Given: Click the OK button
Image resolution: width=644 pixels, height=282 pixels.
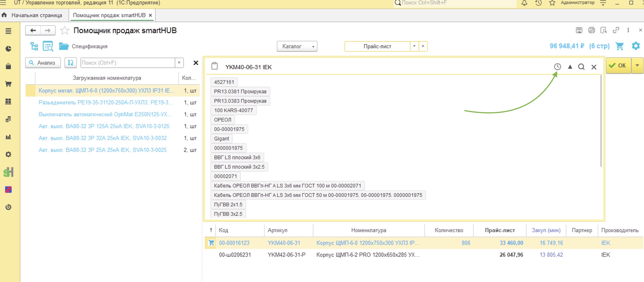Looking at the screenshot, I should click(x=618, y=66).
